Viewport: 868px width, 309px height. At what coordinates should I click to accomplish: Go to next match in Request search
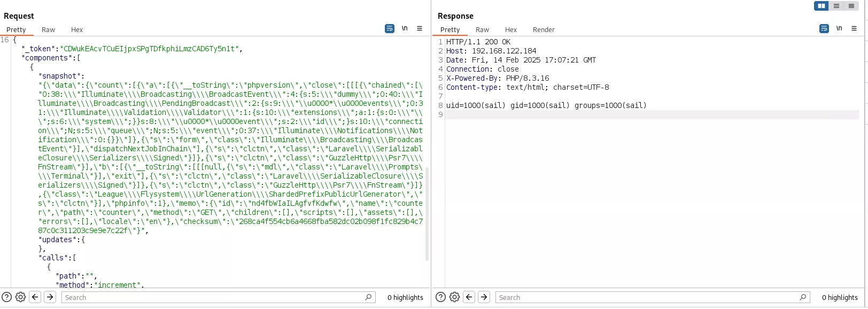click(x=50, y=297)
